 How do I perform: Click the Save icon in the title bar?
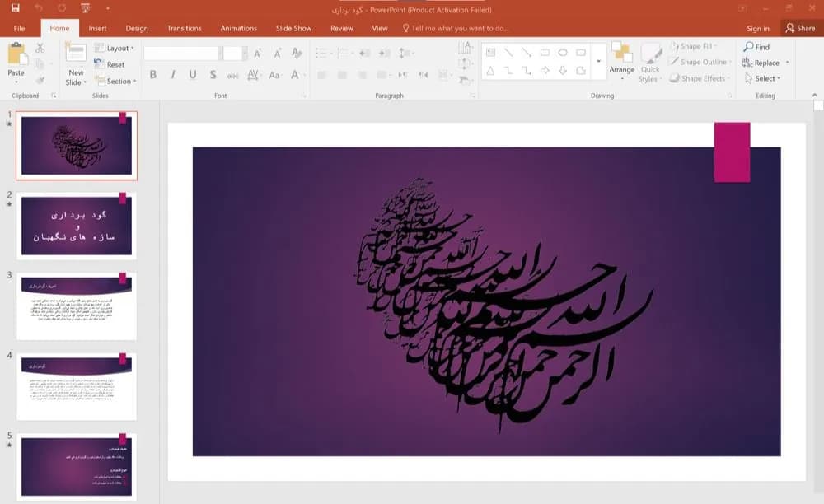[15, 8]
